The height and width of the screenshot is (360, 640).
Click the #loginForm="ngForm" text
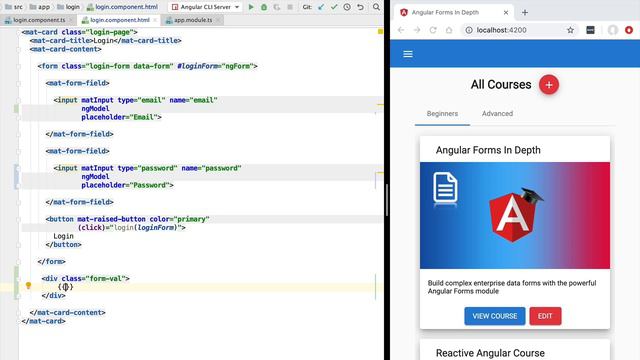[216, 66]
